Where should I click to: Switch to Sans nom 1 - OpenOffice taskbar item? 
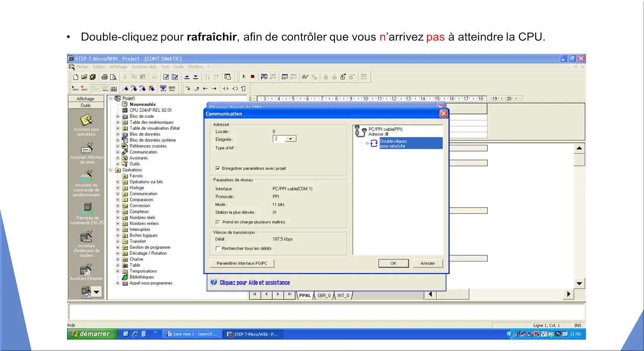coord(192,334)
